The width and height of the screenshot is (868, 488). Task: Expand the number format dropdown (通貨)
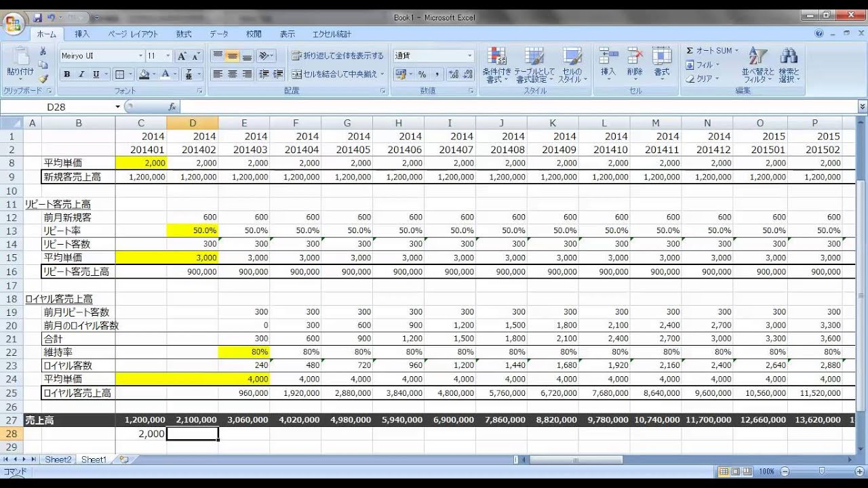(x=470, y=56)
